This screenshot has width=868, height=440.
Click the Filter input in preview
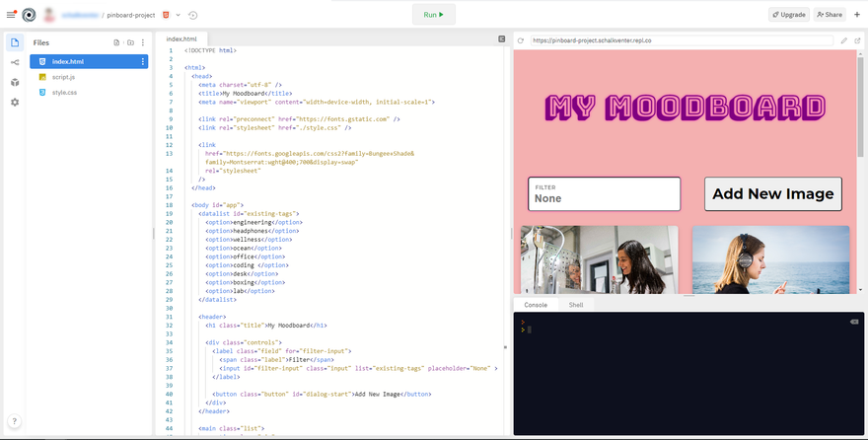point(604,197)
